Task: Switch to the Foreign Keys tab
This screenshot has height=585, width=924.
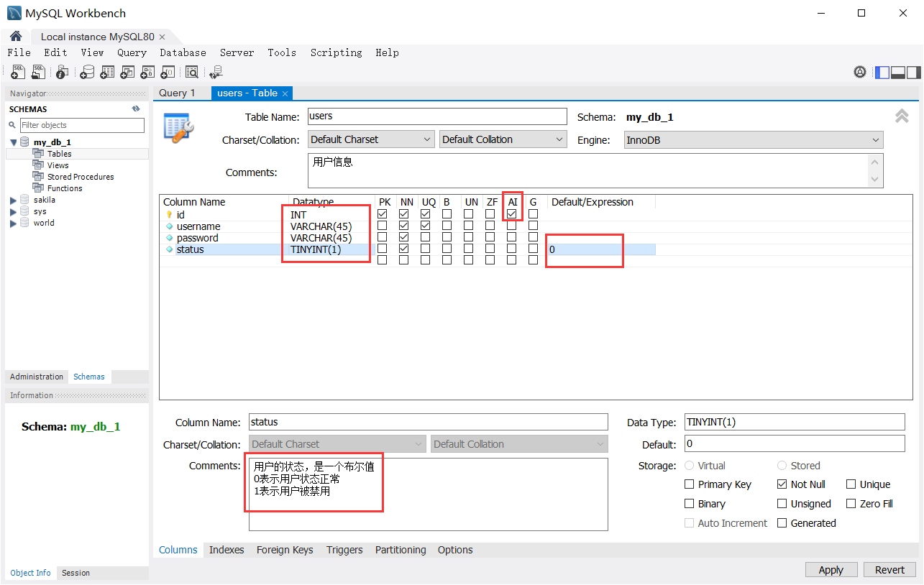Action: click(x=285, y=550)
